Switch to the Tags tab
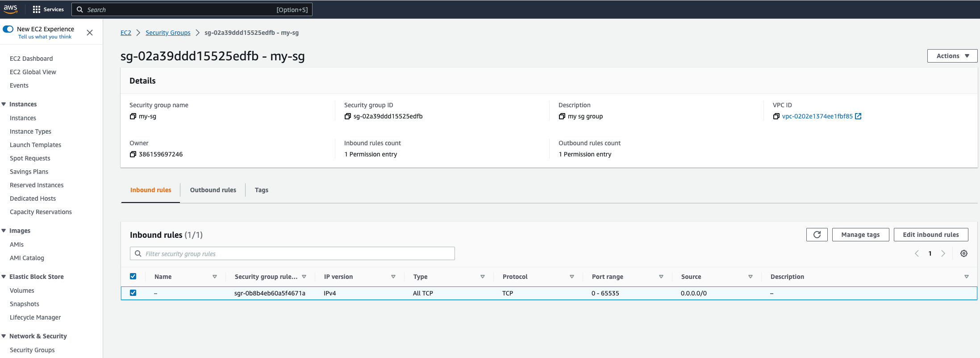The image size is (980, 358). (x=262, y=190)
